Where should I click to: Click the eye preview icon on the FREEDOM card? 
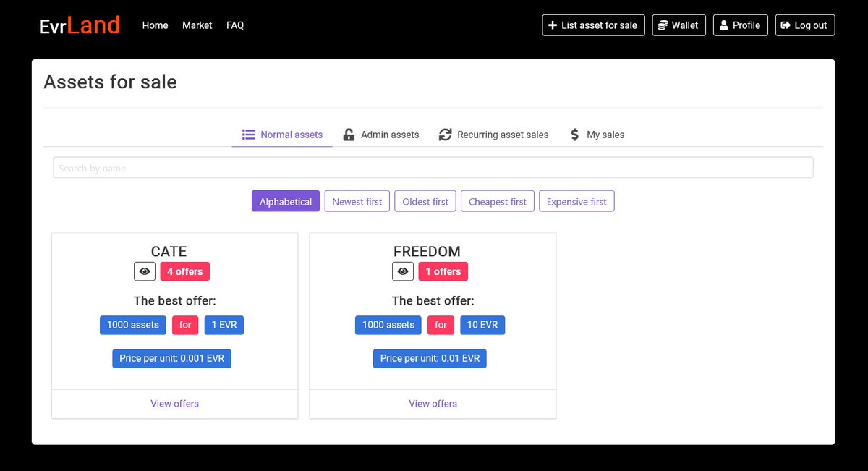point(403,271)
